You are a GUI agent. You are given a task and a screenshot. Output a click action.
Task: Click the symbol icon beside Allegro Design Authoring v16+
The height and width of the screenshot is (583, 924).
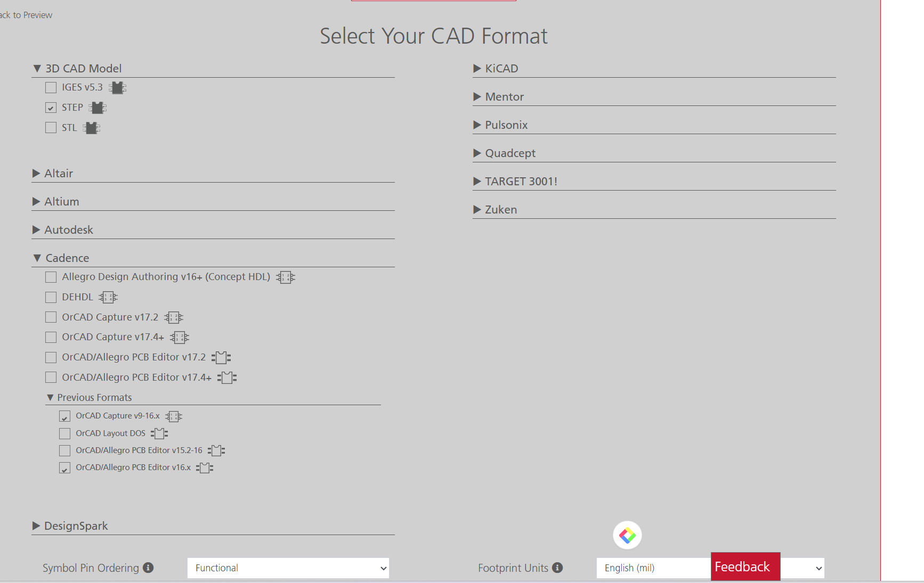(x=286, y=277)
